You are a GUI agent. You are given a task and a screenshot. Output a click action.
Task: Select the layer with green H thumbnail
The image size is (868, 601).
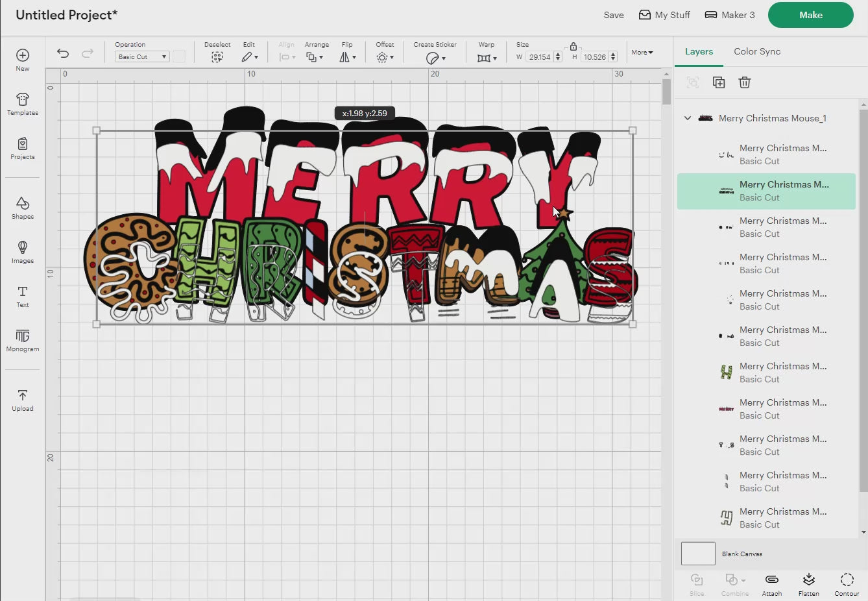pos(767,373)
